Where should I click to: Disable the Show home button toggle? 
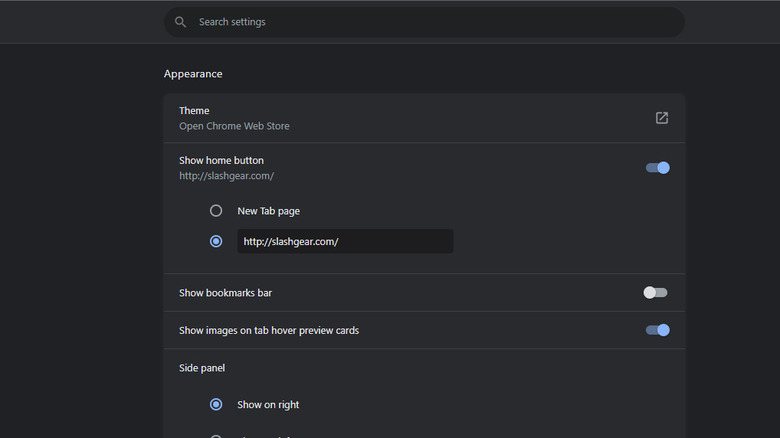click(x=657, y=168)
